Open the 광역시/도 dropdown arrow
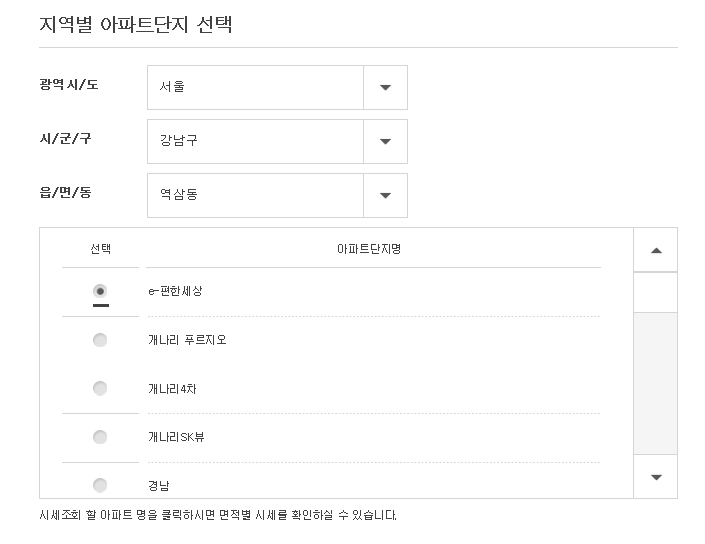Viewport: 705px width, 544px height. 385,87
